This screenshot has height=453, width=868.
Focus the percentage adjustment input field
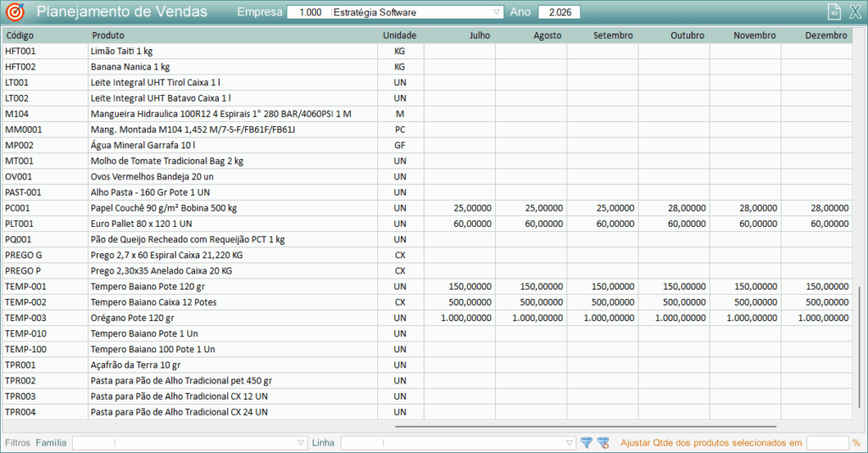(x=826, y=443)
